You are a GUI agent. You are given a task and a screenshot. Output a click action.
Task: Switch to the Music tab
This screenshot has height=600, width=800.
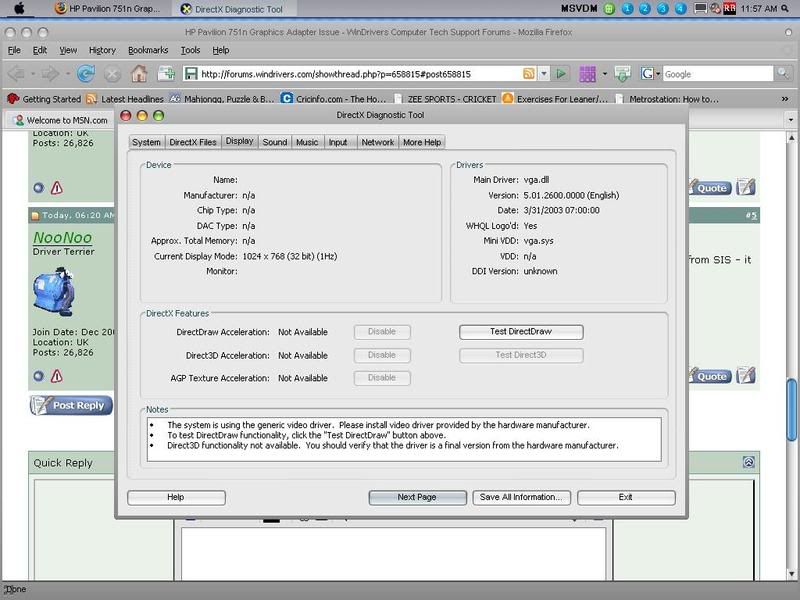[307, 142]
